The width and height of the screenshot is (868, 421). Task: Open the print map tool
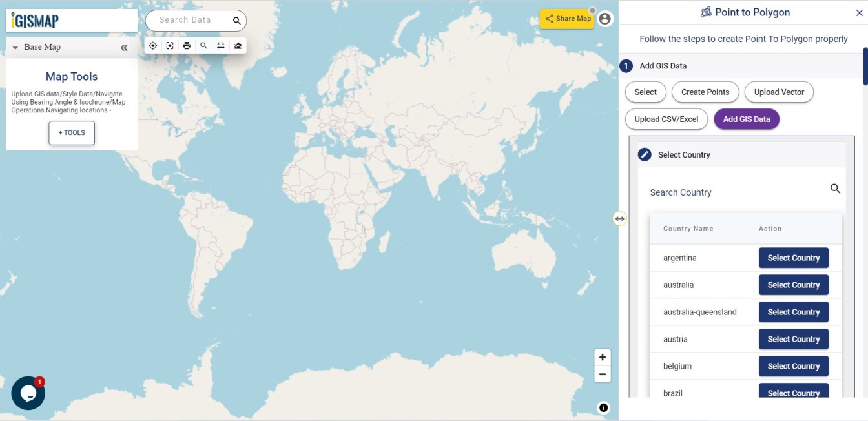click(187, 45)
